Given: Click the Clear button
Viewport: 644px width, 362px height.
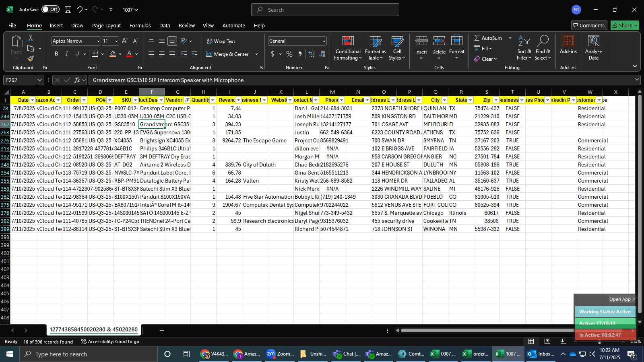Looking at the screenshot, I should coord(485,59).
